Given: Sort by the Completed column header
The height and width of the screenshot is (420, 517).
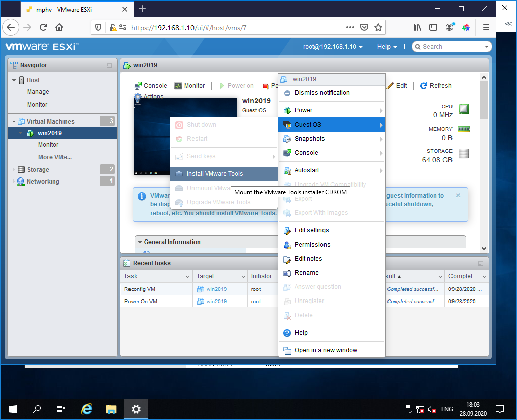Looking at the screenshot, I should (463, 276).
